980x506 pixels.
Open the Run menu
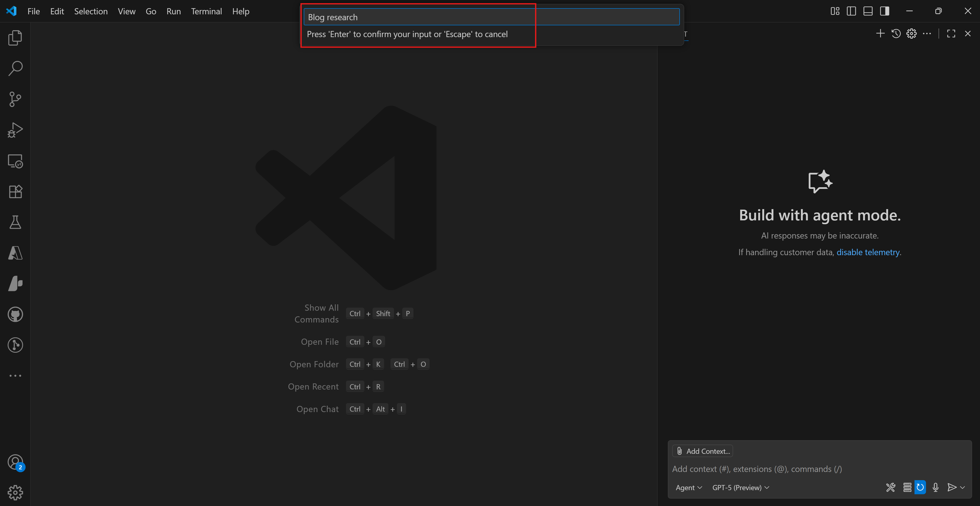coord(173,12)
